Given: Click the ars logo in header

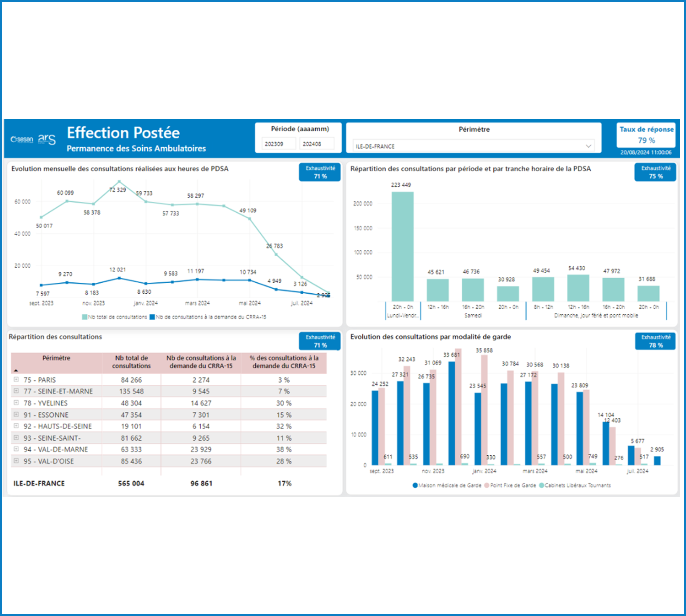Looking at the screenshot, I should point(47,139).
